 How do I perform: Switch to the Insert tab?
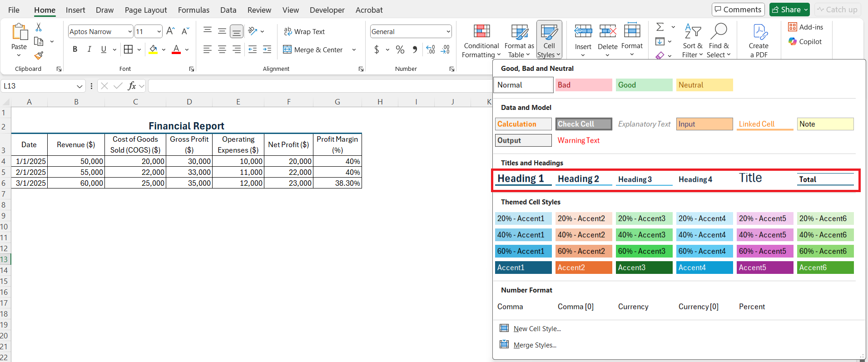(x=75, y=10)
